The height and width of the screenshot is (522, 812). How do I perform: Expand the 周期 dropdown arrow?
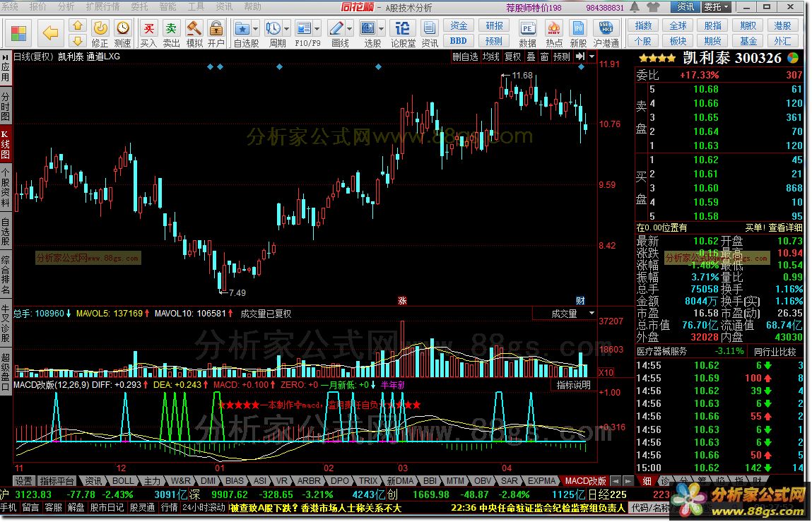286,28
